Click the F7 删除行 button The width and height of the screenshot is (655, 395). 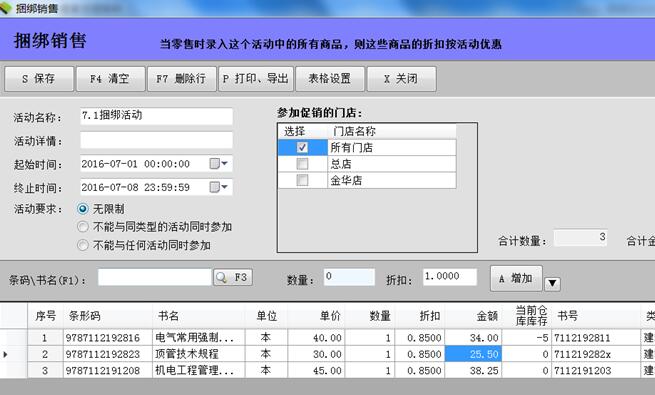(x=182, y=78)
